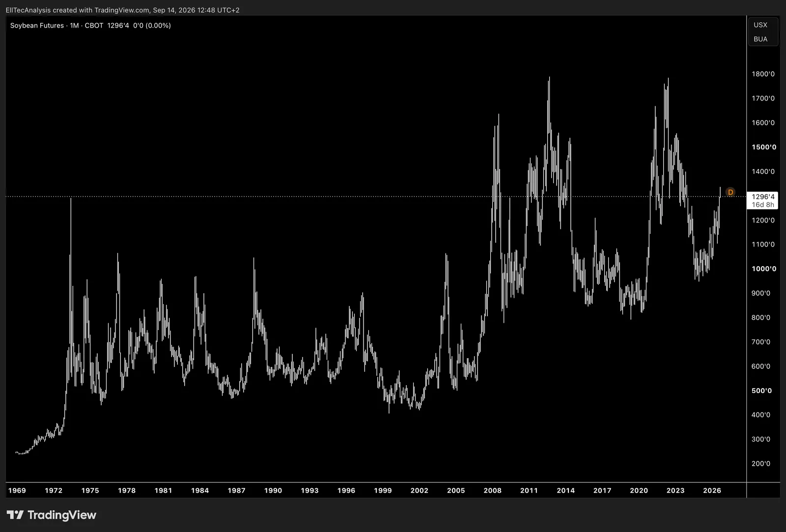Image resolution: width=786 pixels, height=532 pixels.
Task: Click the 16d 8h bar countdown label
Action: (x=763, y=205)
